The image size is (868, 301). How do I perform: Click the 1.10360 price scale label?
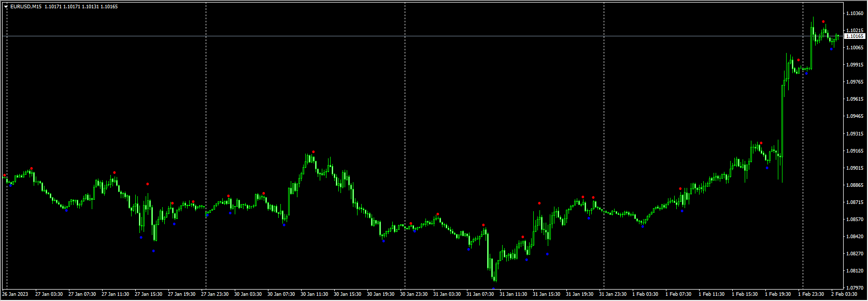pos(855,13)
